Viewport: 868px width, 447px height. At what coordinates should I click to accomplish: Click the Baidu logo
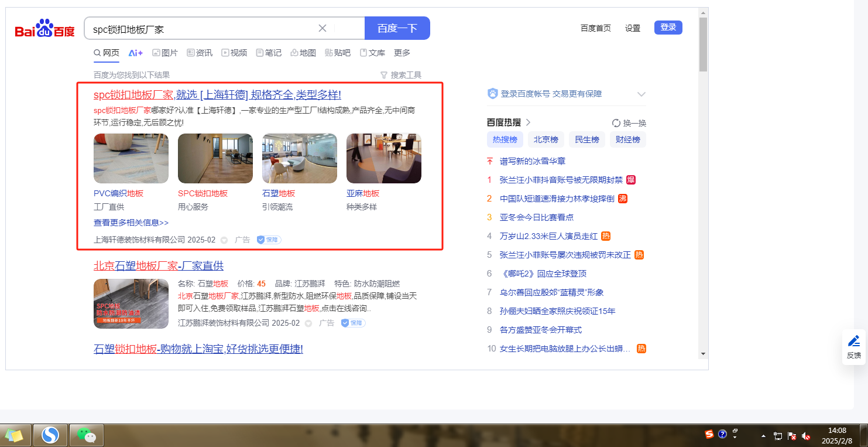coord(45,29)
